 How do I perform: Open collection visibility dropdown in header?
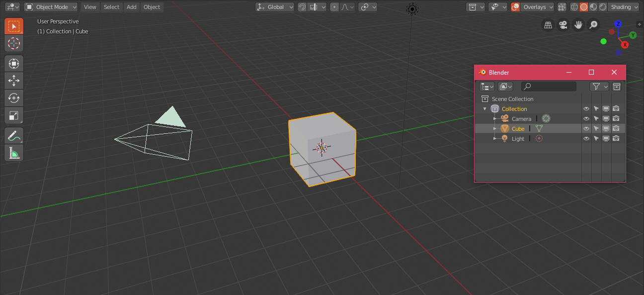pos(476,7)
